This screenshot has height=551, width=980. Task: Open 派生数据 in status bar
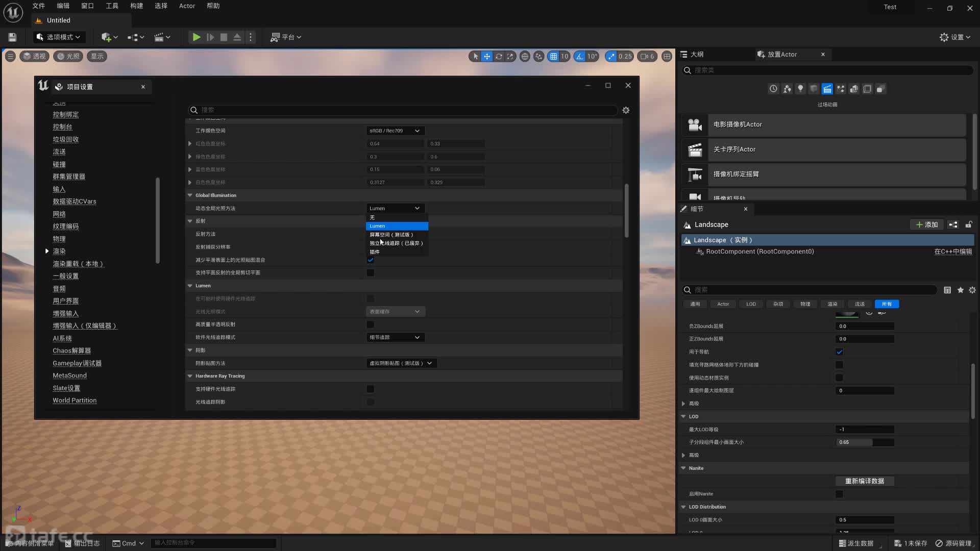856,543
